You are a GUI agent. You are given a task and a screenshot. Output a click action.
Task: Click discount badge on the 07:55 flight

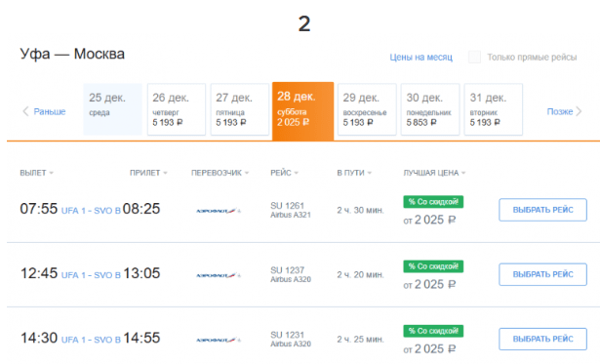coord(433,202)
